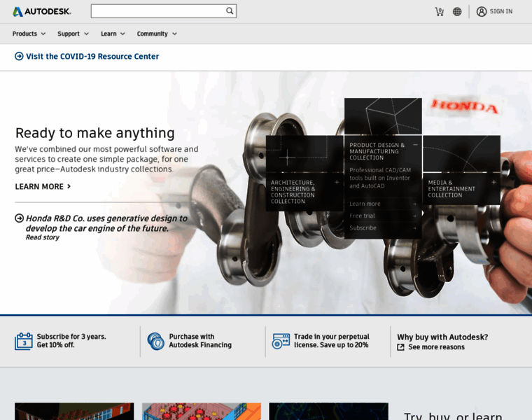Image resolution: width=532 pixels, height=420 pixels.
Task: Click the trade-in license icon
Action: [281, 341]
